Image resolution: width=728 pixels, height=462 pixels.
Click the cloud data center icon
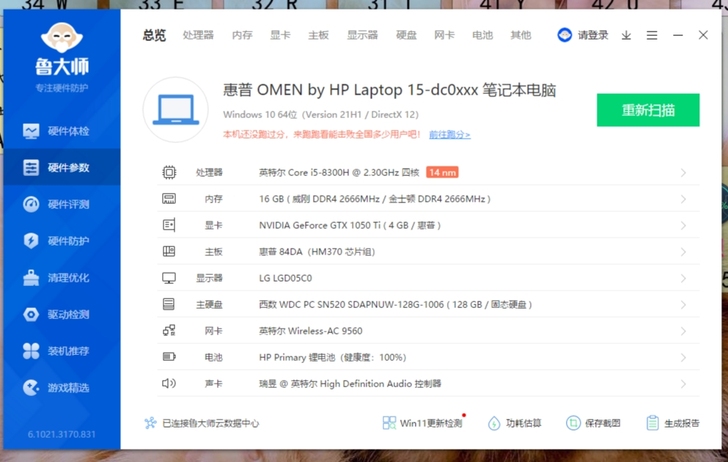[x=150, y=423]
